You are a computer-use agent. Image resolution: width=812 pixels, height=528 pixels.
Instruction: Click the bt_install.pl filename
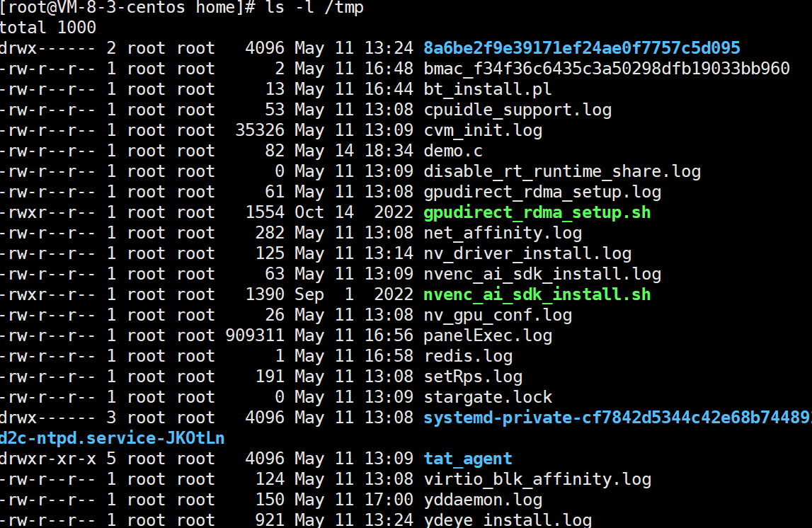point(487,89)
